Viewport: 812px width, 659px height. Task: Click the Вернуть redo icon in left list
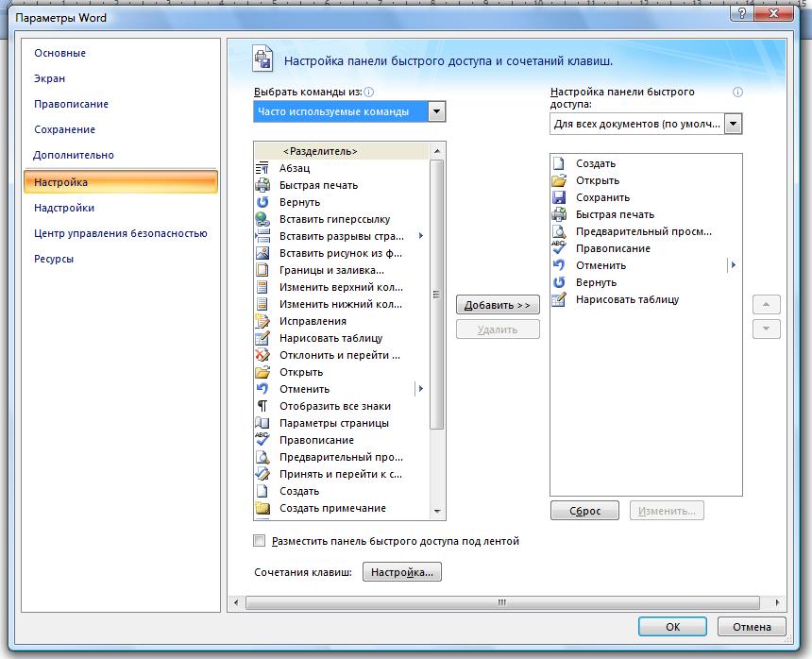[x=262, y=202]
